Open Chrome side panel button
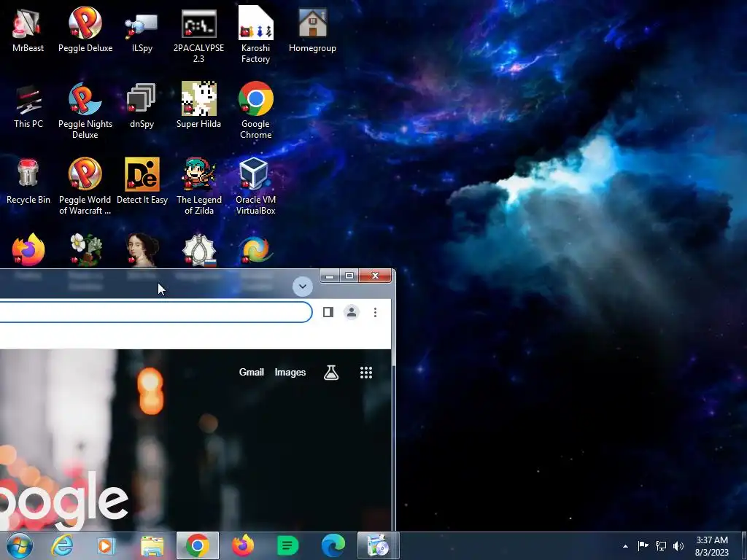Screen dimensions: 747x560 coord(328,312)
